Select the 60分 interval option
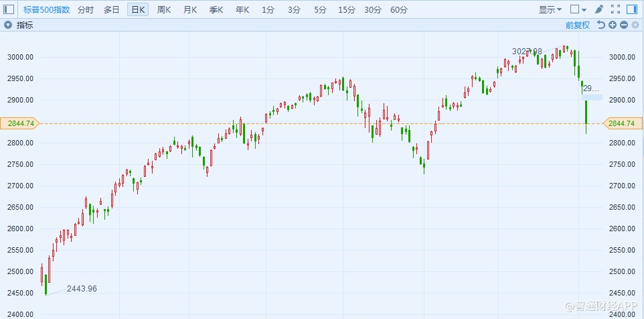This screenshot has height=319, width=644. click(x=399, y=9)
